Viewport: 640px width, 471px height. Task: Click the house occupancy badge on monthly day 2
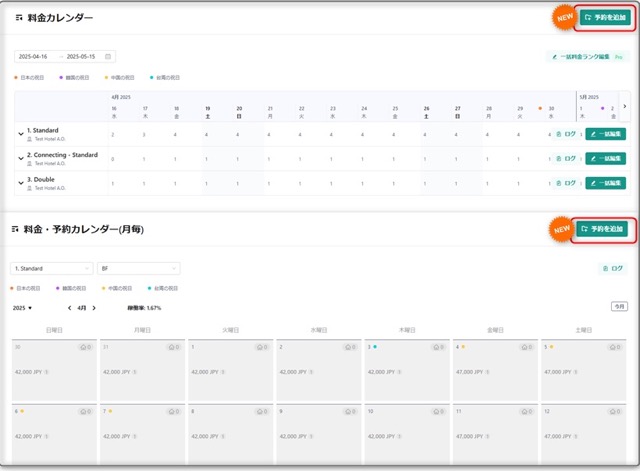tap(350, 347)
